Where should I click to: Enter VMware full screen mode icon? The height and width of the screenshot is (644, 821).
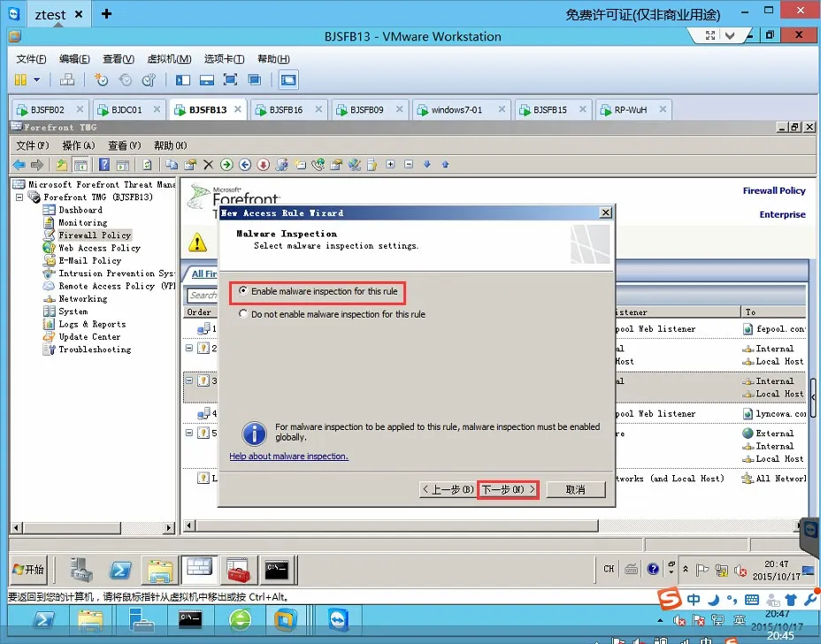[230, 80]
